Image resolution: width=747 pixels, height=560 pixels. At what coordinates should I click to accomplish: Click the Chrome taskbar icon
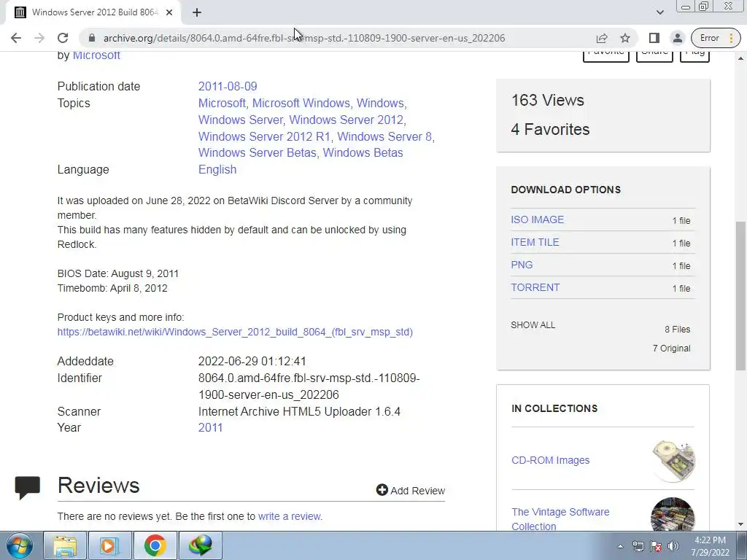pyautogui.click(x=155, y=545)
